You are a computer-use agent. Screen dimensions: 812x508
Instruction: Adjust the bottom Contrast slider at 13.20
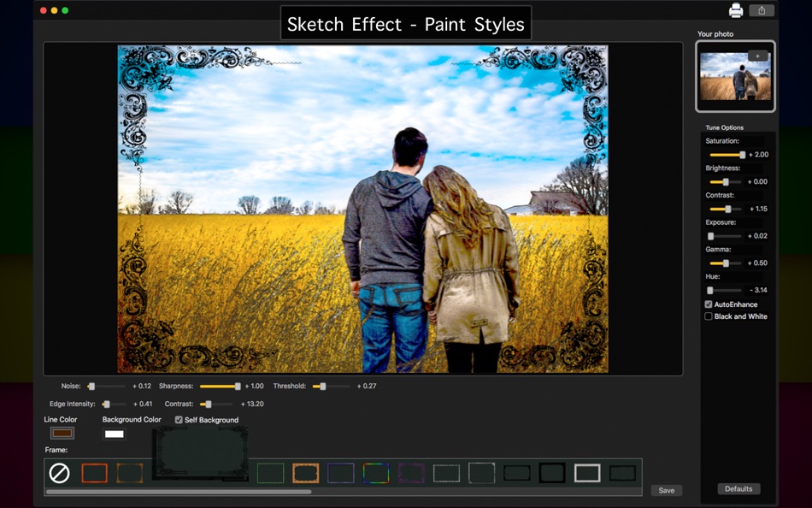pyautogui.click(x=216, y=404)
